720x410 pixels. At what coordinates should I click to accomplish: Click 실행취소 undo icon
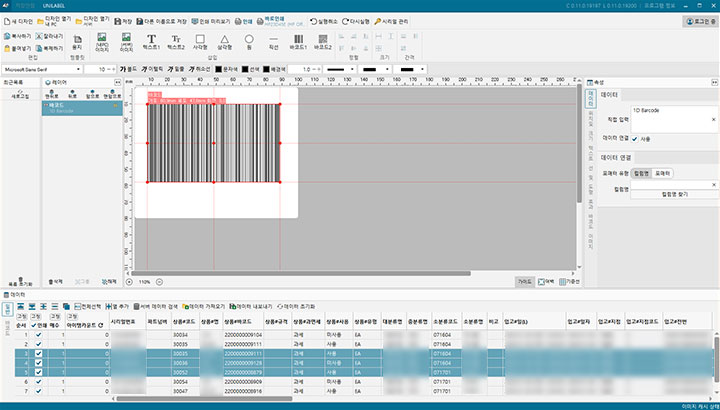pos(315,20)
